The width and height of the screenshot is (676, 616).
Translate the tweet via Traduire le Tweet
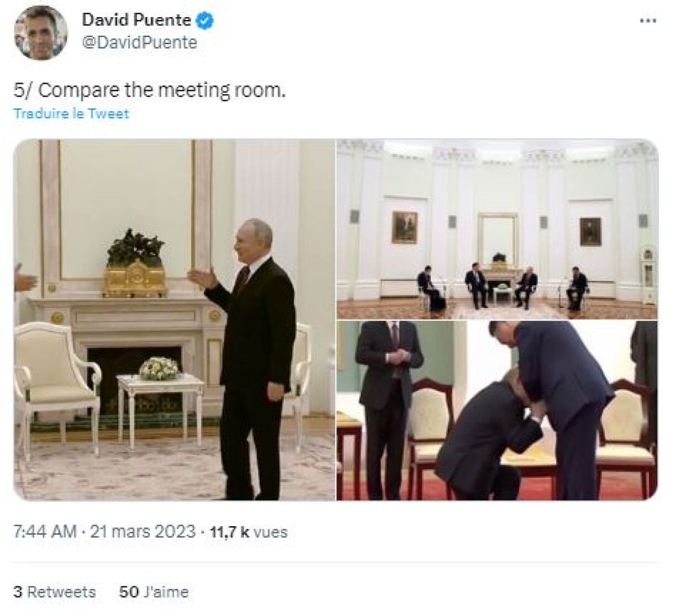click(x=70, y=113)
